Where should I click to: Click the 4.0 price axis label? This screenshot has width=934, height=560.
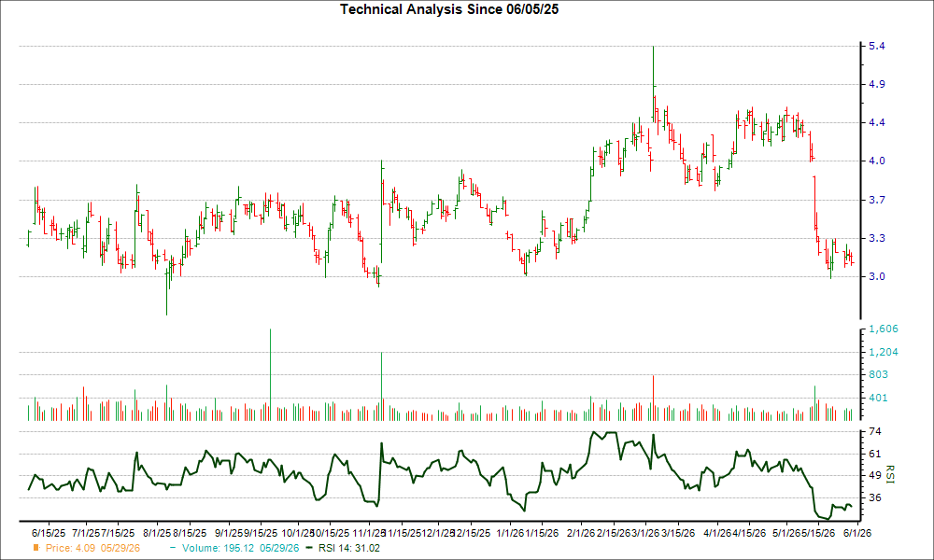coord(876,161)
